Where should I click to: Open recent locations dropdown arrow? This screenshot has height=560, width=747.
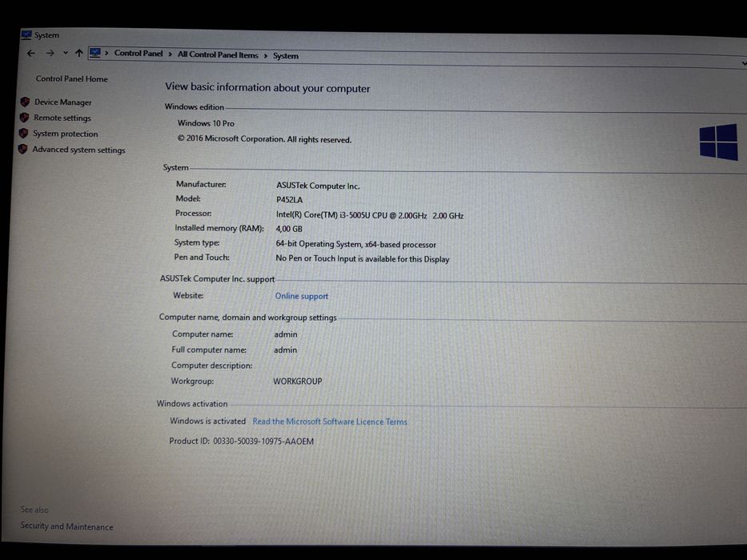pyautogui.click(x=66, y=53)
